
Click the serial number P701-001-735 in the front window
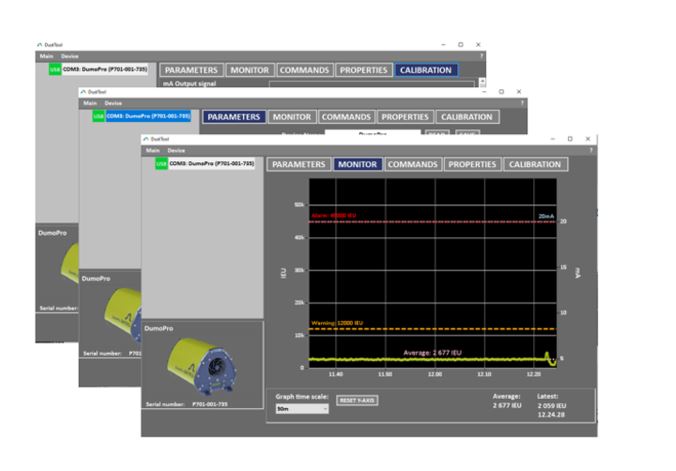(210, 404)
